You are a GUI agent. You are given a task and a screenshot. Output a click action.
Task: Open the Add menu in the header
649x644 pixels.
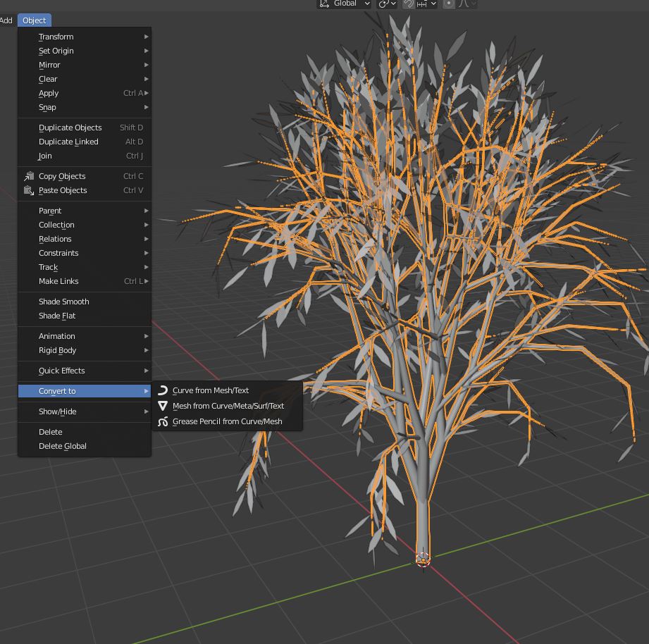(6, 20)
